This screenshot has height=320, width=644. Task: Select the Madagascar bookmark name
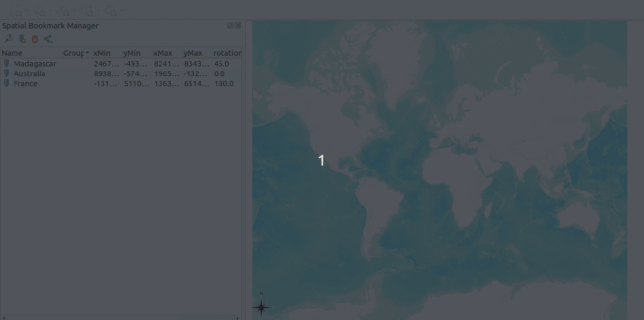coord(35,64)
